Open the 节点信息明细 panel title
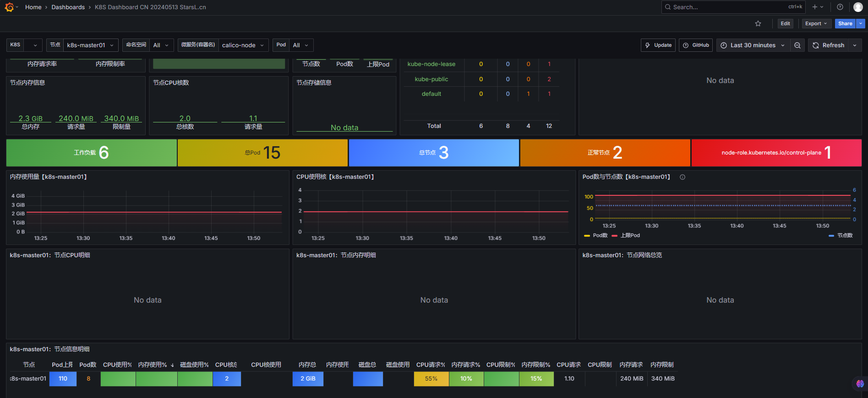This screenshot has width=868, height=398. 49,349
